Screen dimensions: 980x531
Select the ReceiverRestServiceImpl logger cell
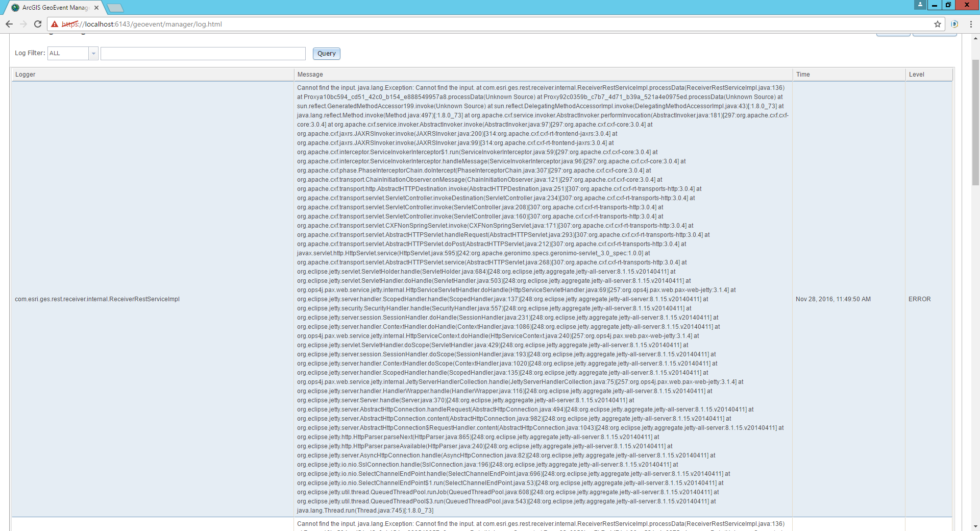coord(153,299)
